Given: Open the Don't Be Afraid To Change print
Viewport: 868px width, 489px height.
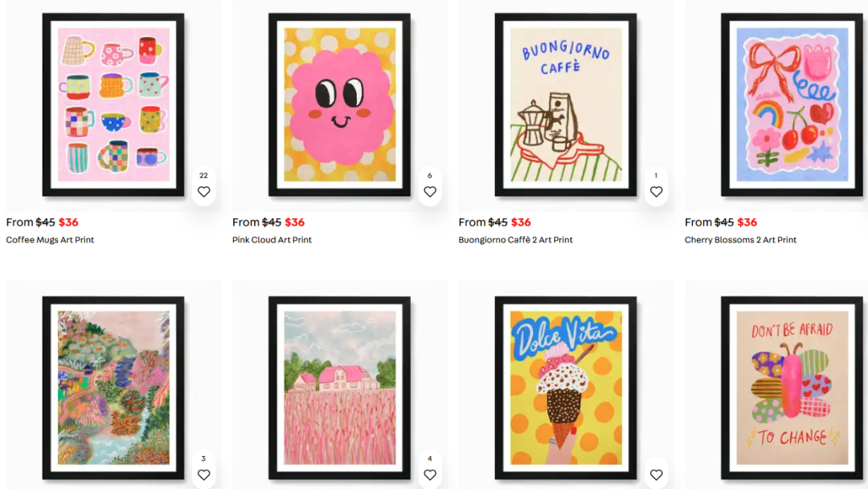Looking at the screenshot, I should (792, 388).
